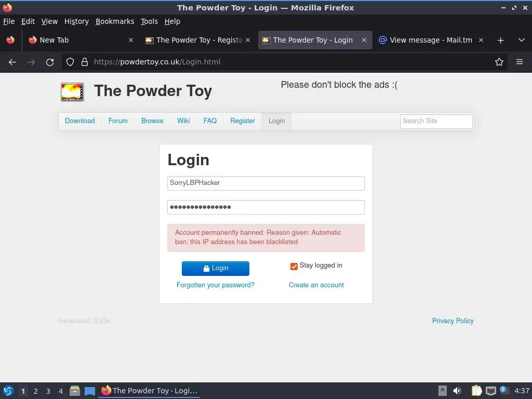Viewport: 532px width, 399px height.
Task: Switch to View message Mail.tm tab
Action: (x=431, y=40)
